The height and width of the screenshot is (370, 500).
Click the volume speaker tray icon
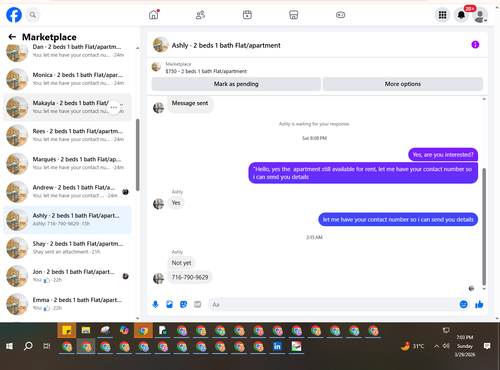[446, 346]
